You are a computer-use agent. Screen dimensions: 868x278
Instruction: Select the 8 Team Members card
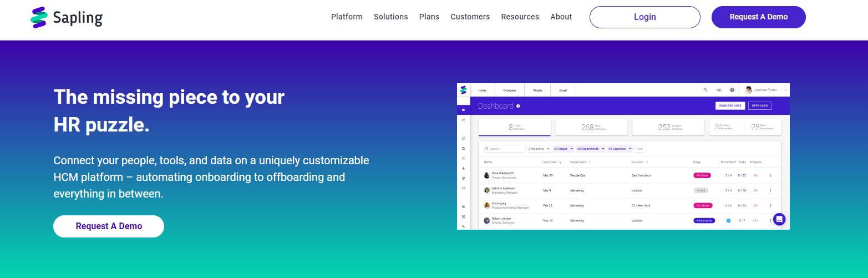(515, 127)
